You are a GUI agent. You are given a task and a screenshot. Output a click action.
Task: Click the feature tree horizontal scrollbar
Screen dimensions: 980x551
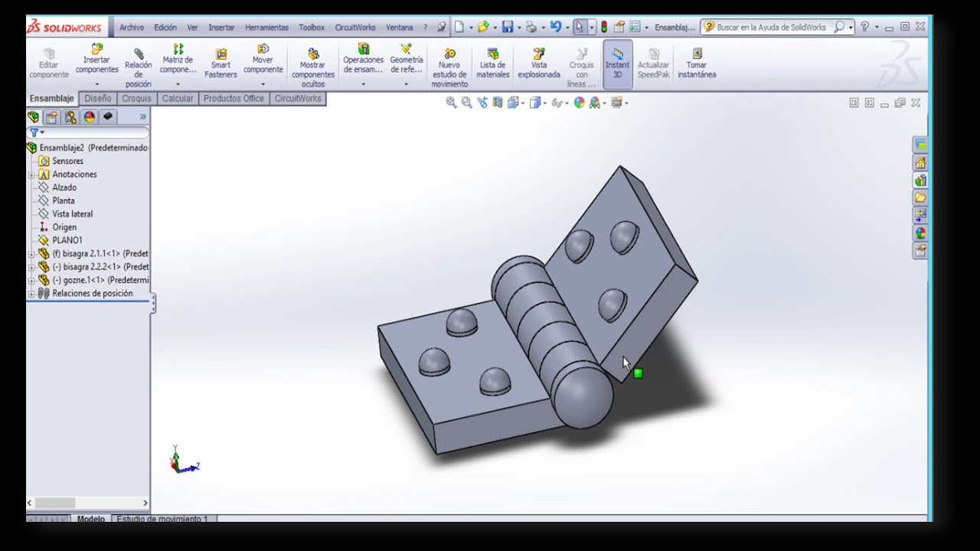tap(88, 503)
